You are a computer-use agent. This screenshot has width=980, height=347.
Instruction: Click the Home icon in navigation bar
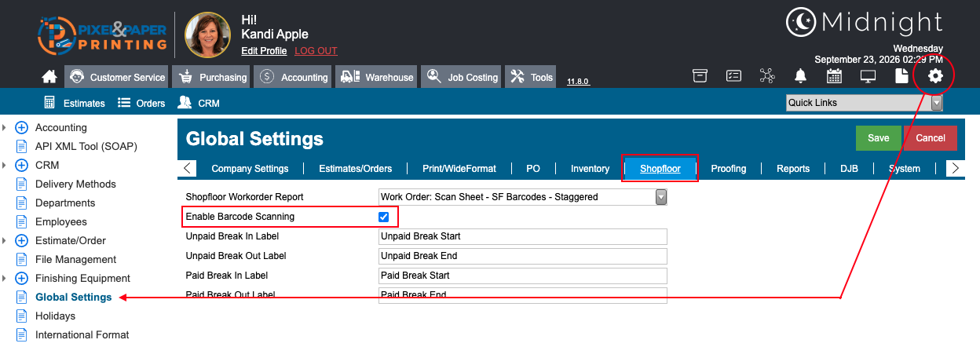coord(49,77)
